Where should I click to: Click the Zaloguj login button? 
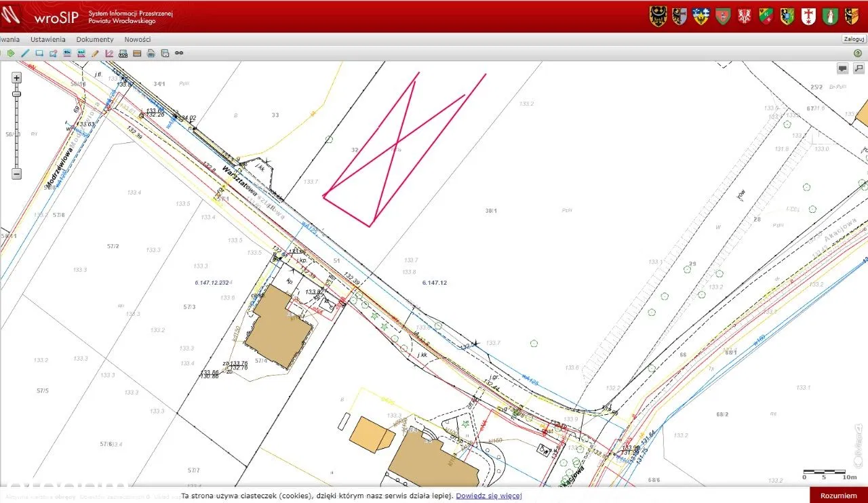point(854,39)
